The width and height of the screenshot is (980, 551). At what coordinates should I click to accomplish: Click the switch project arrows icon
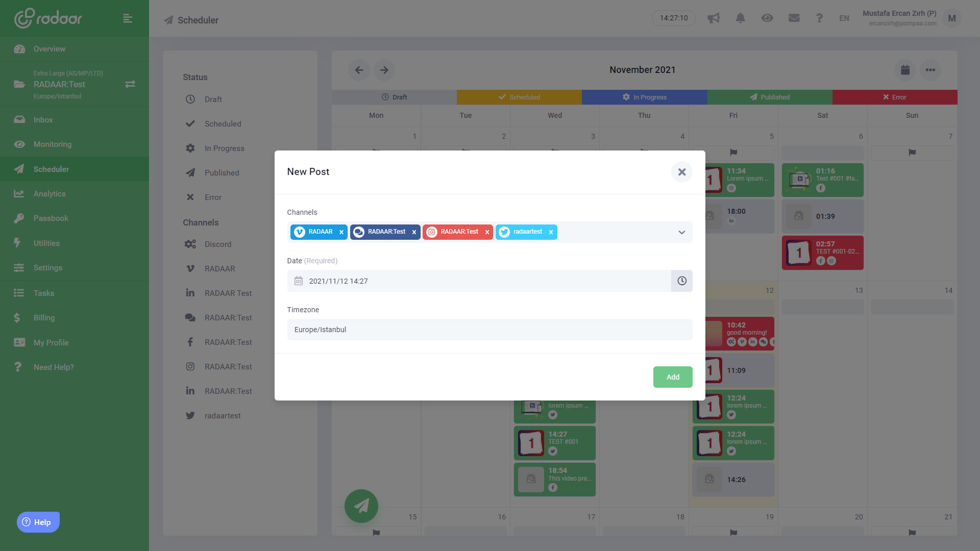pyautogui.click(x=130, y=84)
